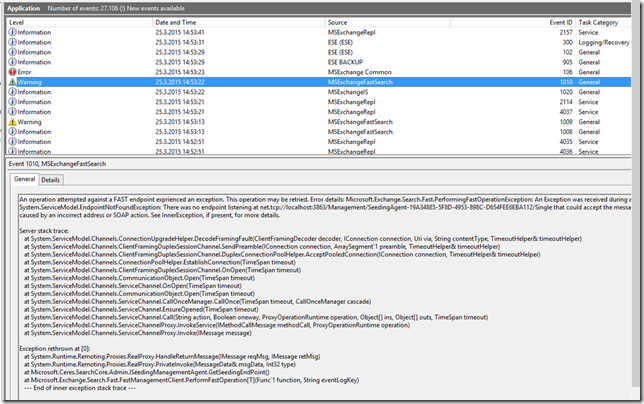Image resolution: width=644 pixels, height=404 pixels.
Task: Click the information icon of event 2114
Action: 13,102
